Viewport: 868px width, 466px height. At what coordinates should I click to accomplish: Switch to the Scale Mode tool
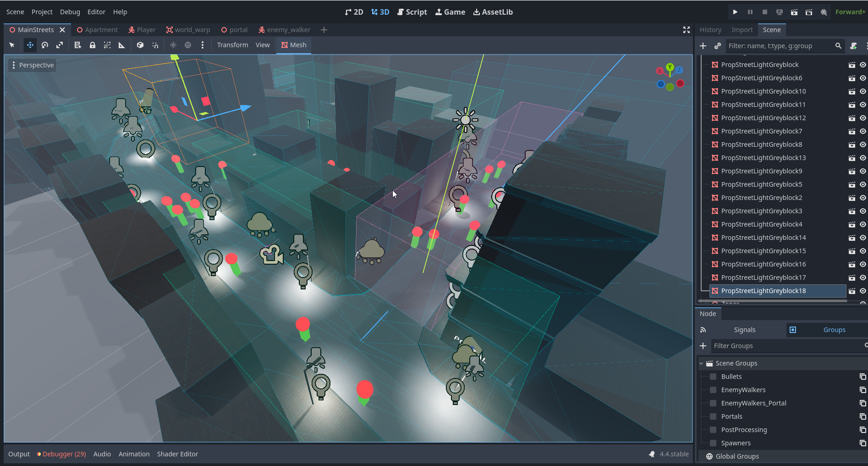(60, 45)
